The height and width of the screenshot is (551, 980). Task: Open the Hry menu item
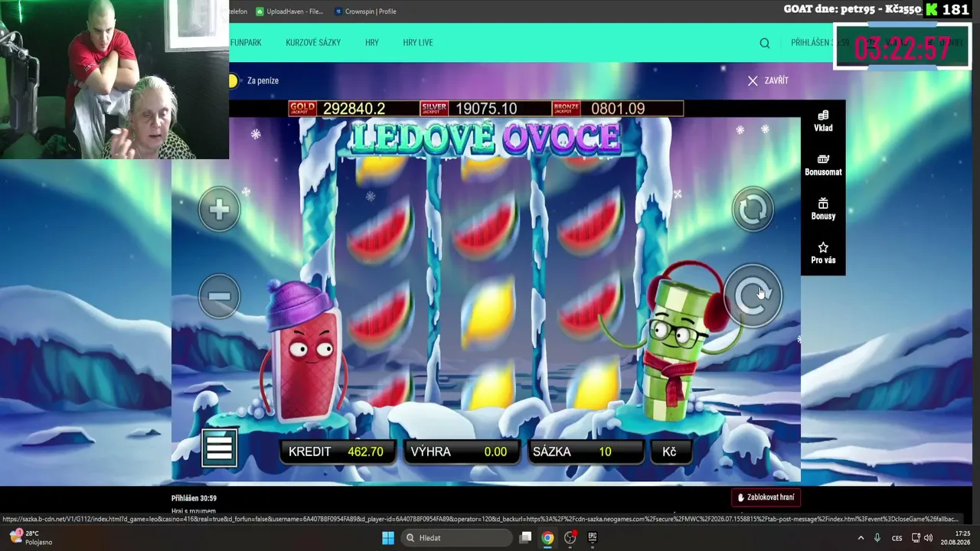372,42
